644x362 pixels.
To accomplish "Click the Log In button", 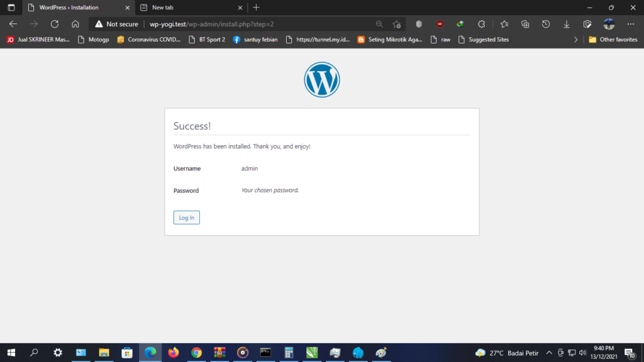I will point(186,217).
